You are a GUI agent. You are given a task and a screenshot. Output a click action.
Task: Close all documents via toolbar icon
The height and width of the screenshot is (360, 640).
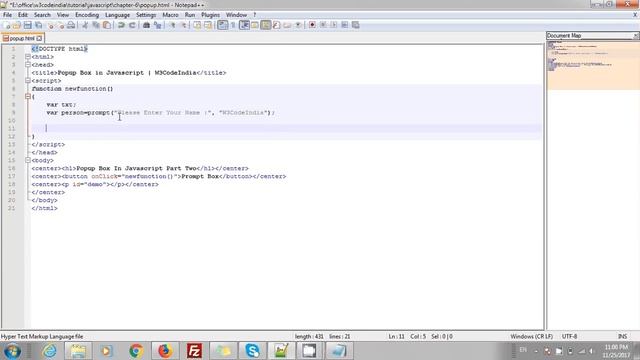pyautogui.click(x=60, y=25)
